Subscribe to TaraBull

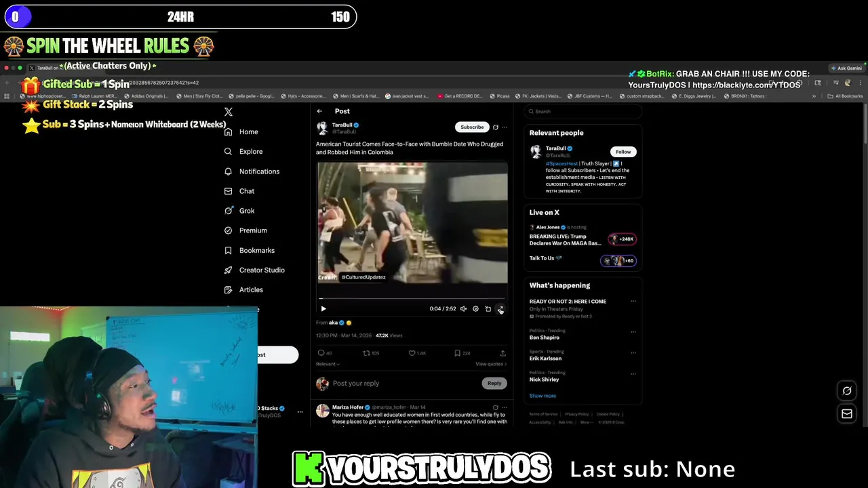(x=472, y=127)
